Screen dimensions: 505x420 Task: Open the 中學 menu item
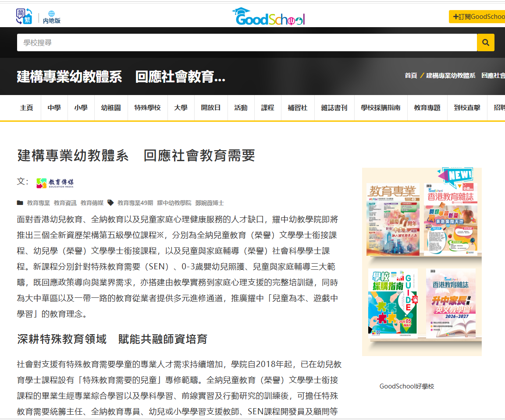click(x=54, y=108)
